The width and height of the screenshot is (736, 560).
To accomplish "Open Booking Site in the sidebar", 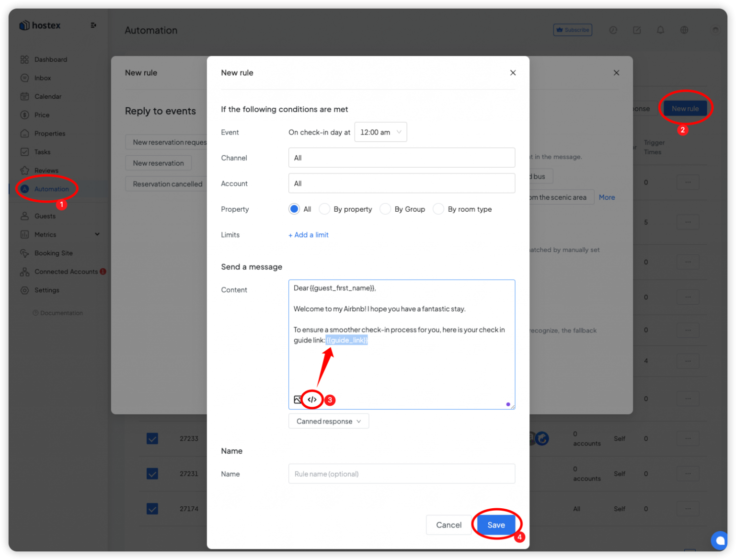I will click(x=53, y=253).
